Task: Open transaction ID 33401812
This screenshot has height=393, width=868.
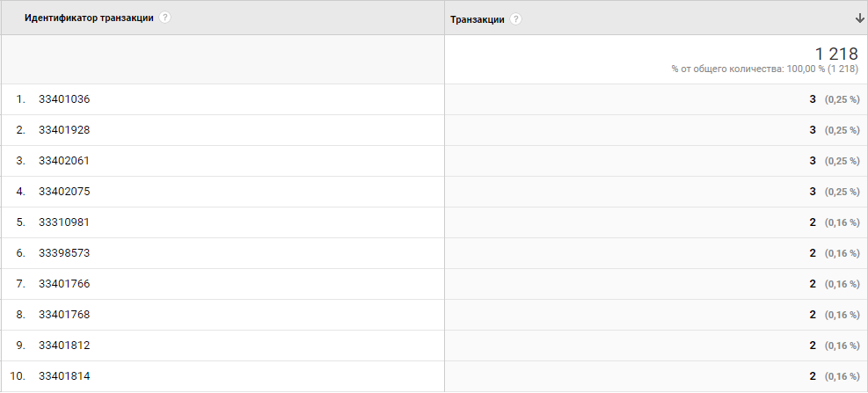Action: point(64,346)
